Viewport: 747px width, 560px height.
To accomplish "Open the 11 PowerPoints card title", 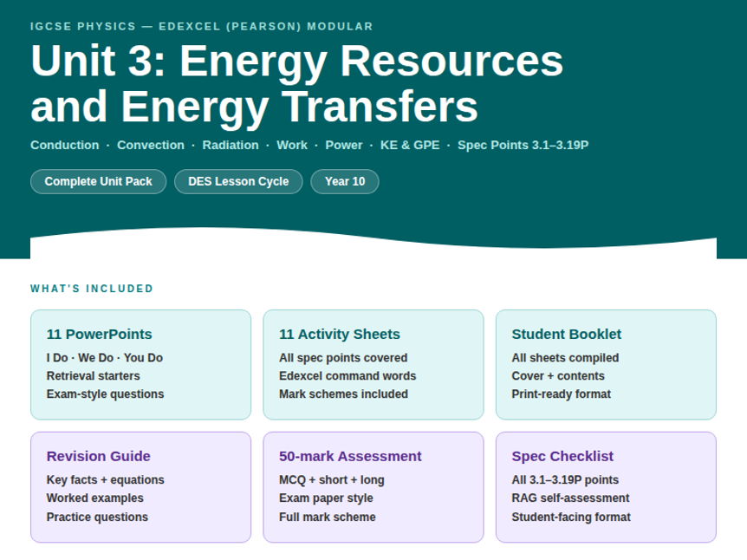I will 99,334.
